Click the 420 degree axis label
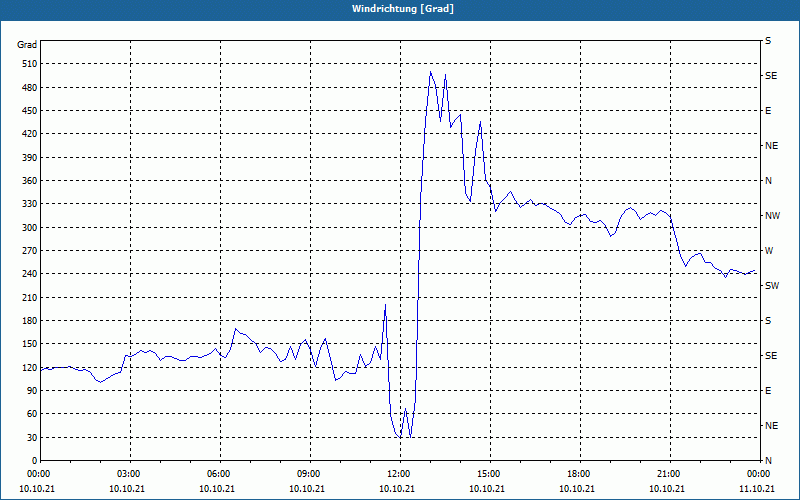 30,134
